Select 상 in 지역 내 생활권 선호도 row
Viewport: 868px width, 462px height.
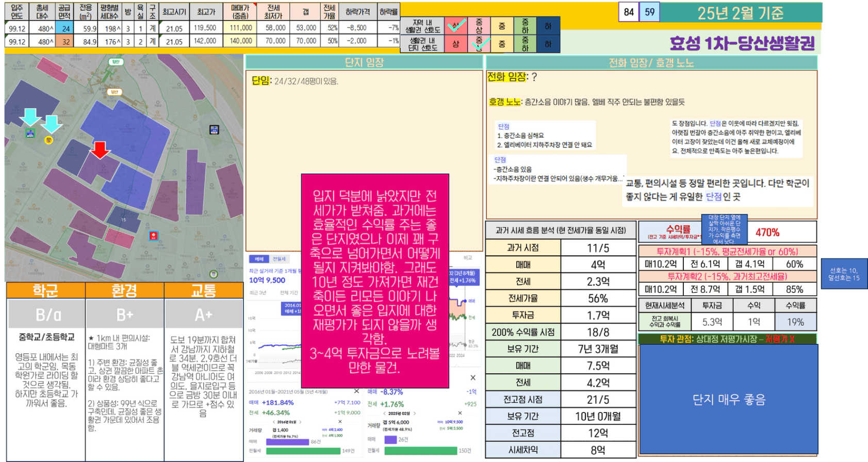coord(456,25)
